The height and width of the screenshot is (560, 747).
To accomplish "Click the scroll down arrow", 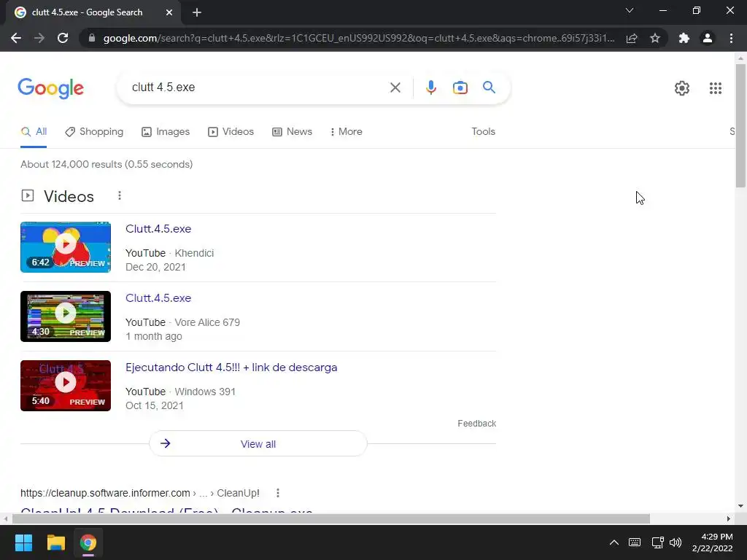I will click(740, 506).
